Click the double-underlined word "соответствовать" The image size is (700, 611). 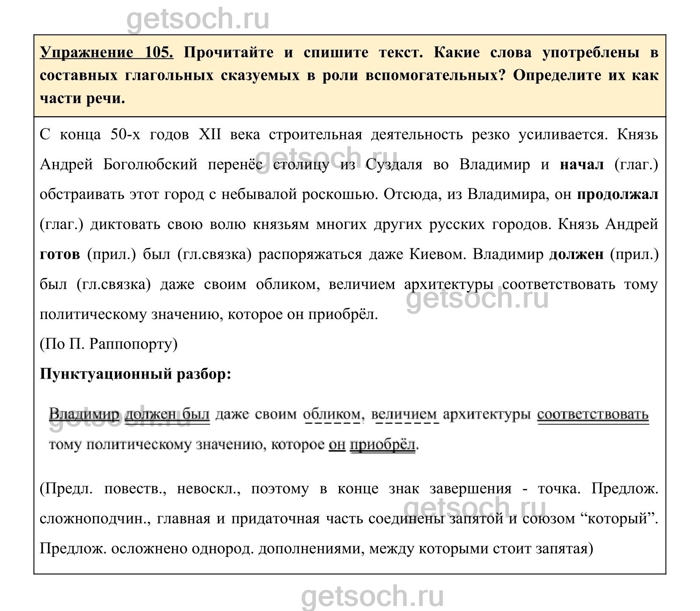pyautogui.click(x=593, y=414)
